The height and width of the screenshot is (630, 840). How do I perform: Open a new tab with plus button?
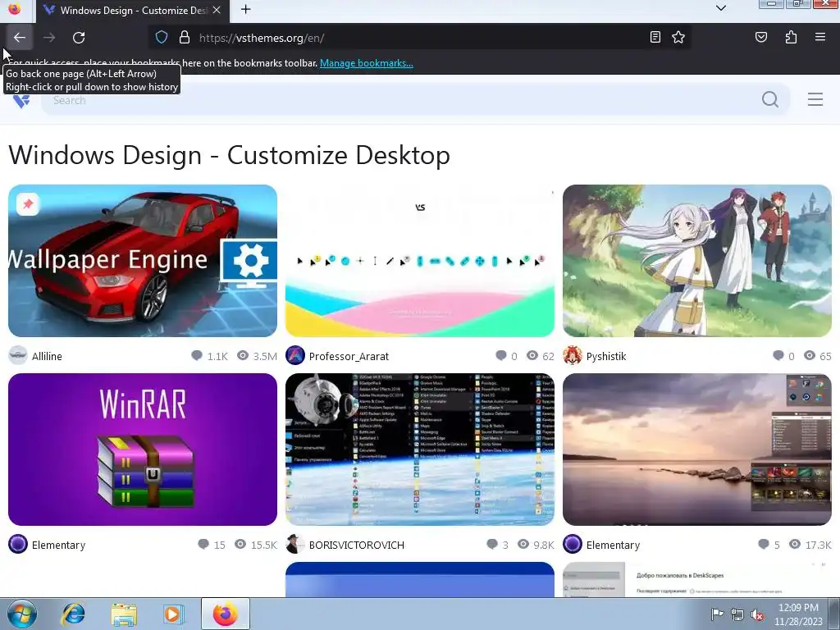coord(245,10)
